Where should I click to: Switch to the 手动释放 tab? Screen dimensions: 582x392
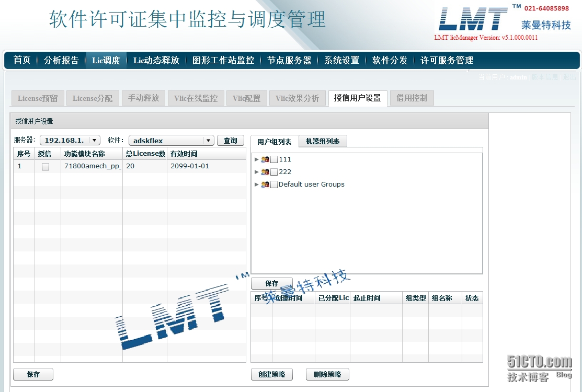click(x=143, y=98)
